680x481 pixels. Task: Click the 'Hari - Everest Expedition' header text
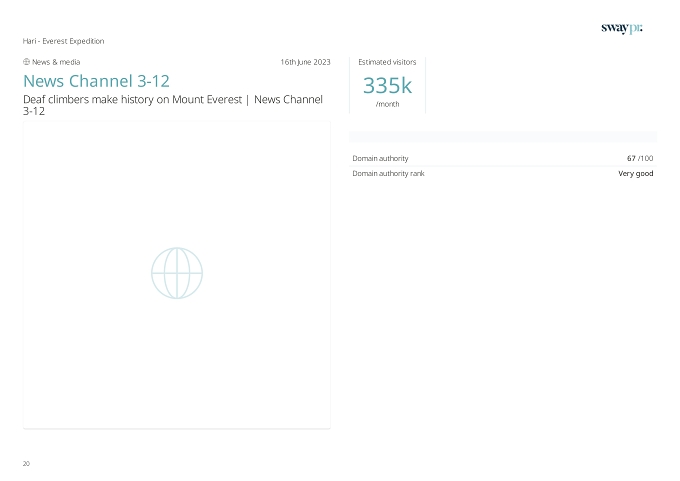click(x=63, y=41)
